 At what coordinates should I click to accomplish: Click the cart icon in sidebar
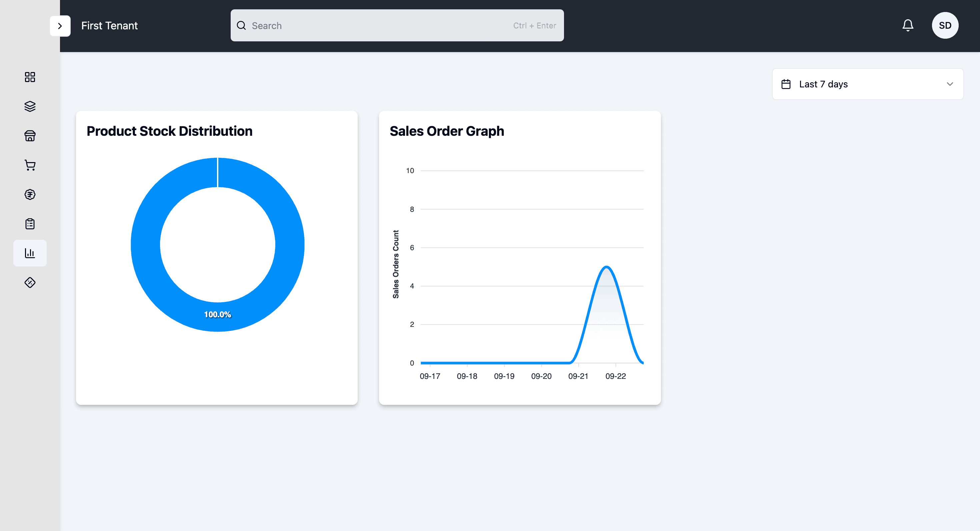(30, 165)
